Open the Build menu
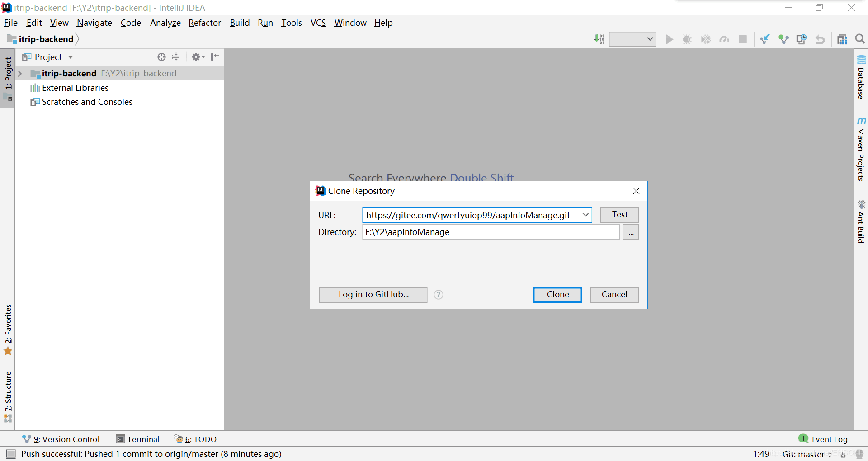868x461 pixels. pos(240,23)
